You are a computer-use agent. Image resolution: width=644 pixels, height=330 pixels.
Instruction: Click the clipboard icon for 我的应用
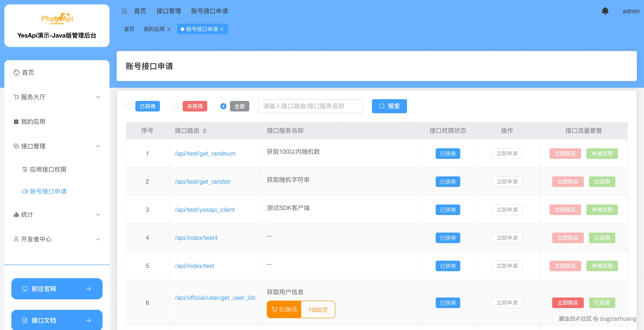[16, 121]
